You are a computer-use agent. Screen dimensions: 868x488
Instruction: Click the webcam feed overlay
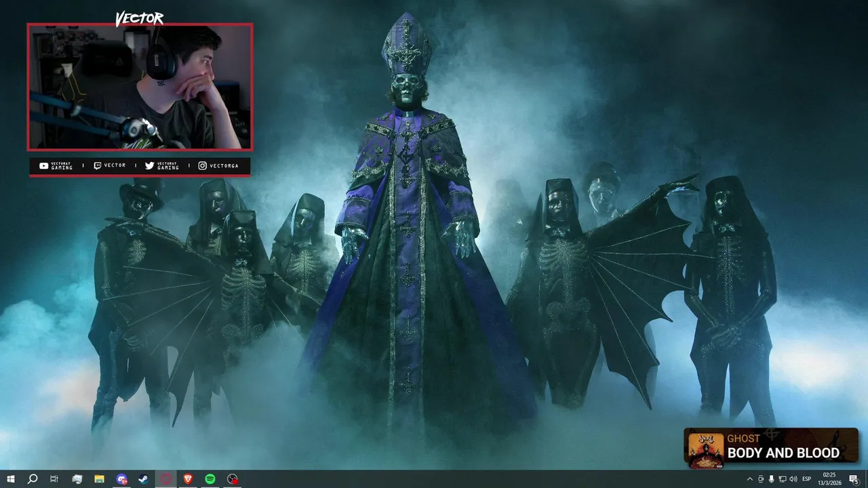point(140,87)
